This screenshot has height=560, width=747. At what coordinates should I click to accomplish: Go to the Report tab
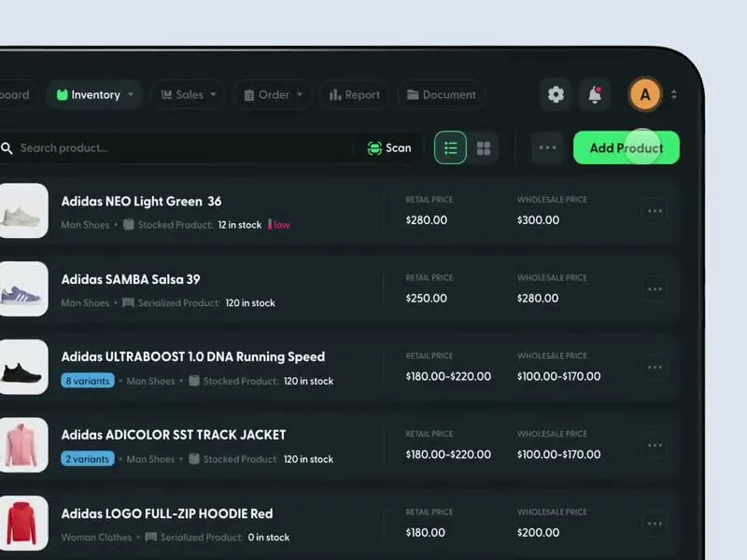pos(355,95)
